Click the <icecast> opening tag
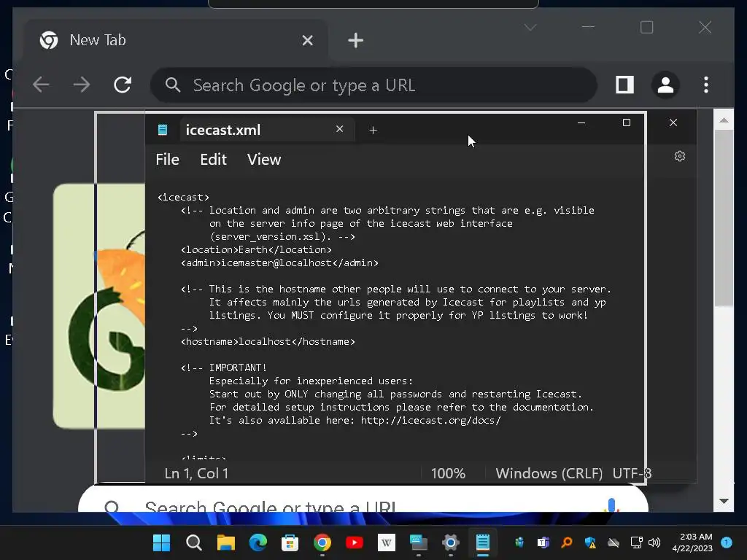Screen dimensions: 747x560 [x=183, y=197]
